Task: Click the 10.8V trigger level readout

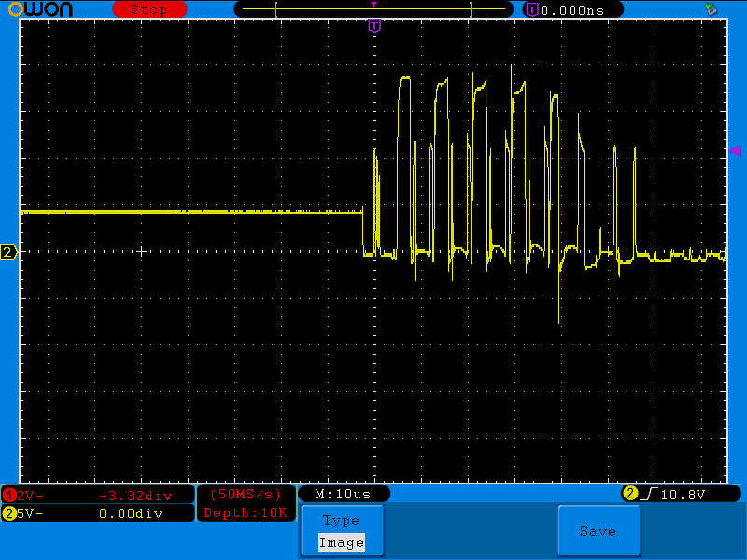Action: tap(683, 495)
